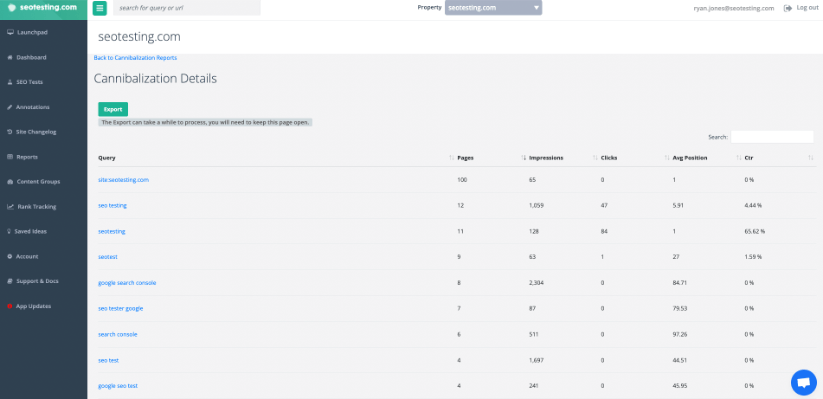This screenshot has width=823, height=399.
Task: Click the 84.71 average position value
Action: 680,282
